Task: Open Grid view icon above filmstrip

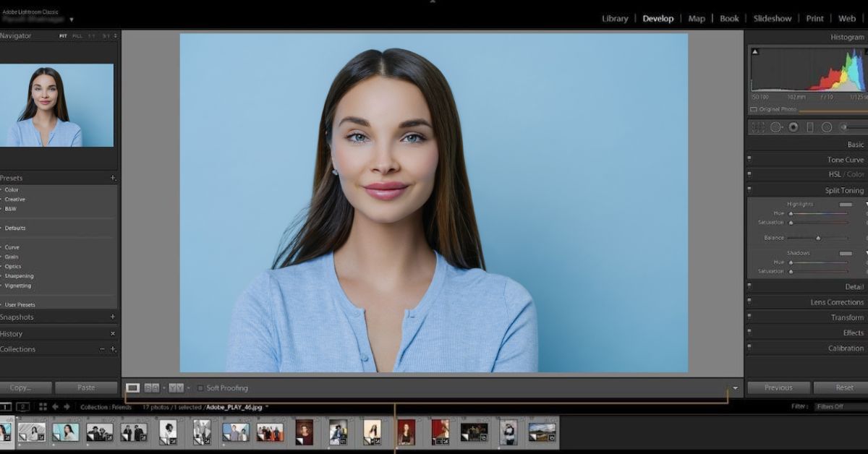Action: coord(43,407)
